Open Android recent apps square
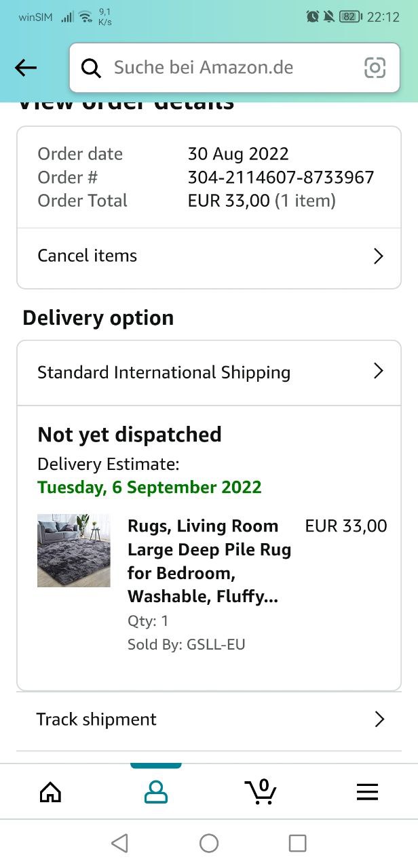418x868 pixels. 297,843
